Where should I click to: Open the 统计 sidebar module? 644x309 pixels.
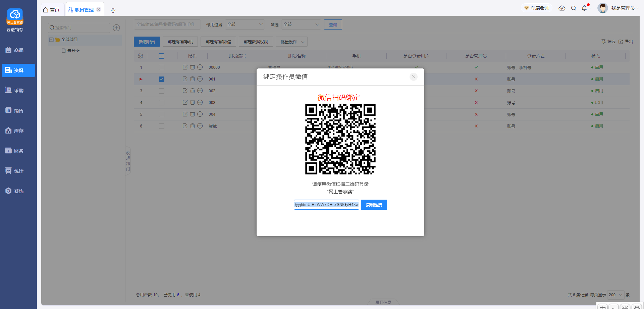[18, 171]
